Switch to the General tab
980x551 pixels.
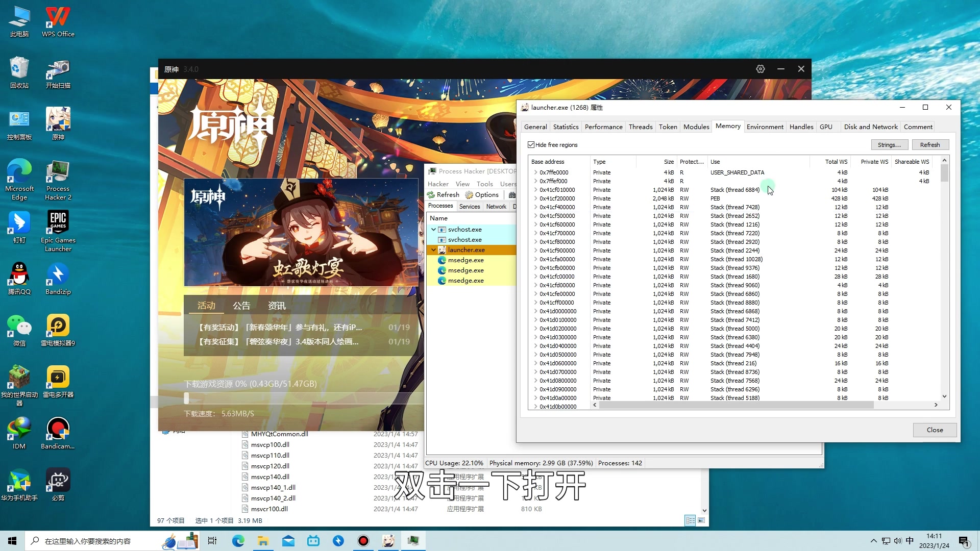(535, 127)
